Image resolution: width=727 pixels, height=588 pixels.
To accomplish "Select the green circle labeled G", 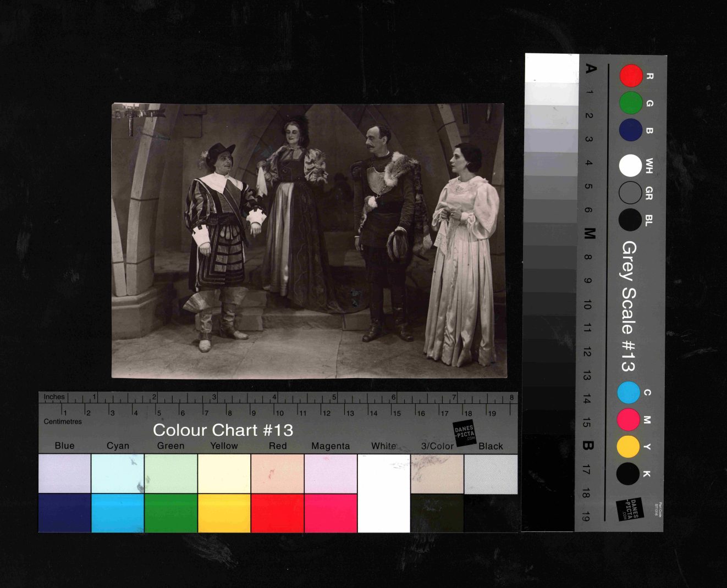I will (631, 103).
